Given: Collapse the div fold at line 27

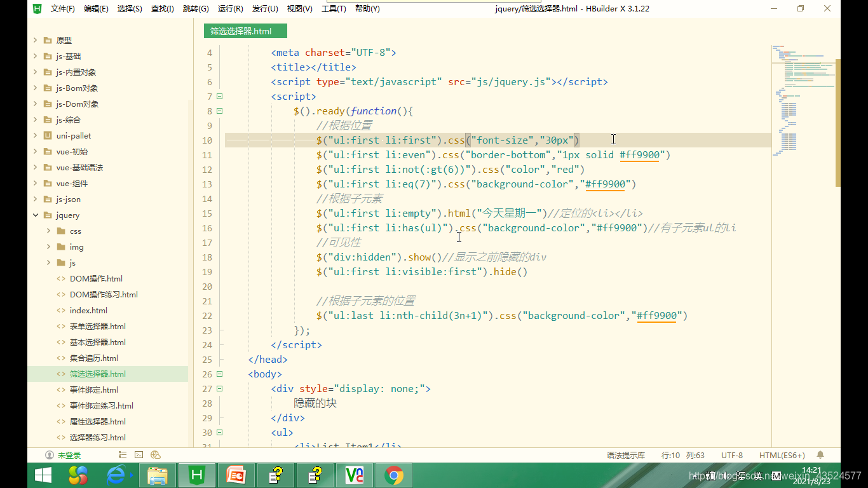Looking at the screenshot, I should pyautogui.click(x=220, y=389).
